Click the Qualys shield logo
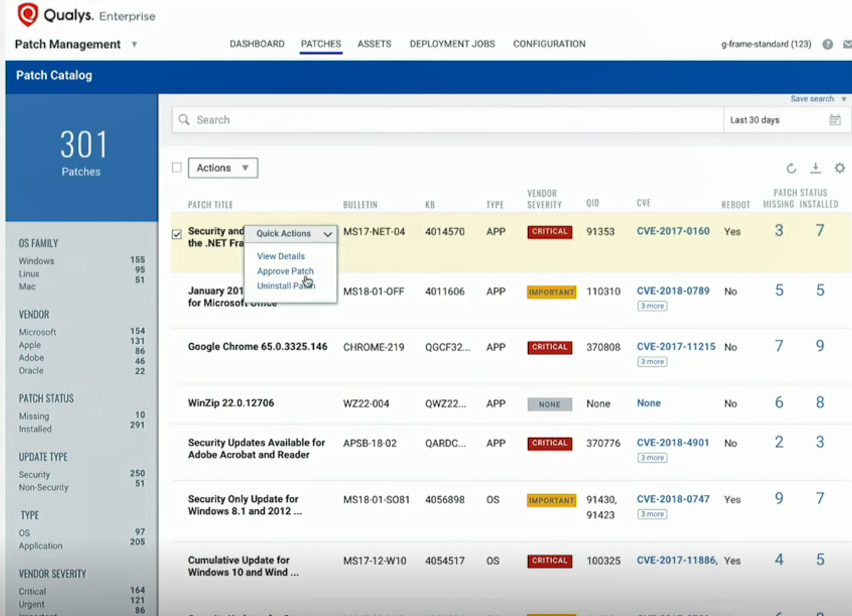852x616 pixels. (28, 15)
